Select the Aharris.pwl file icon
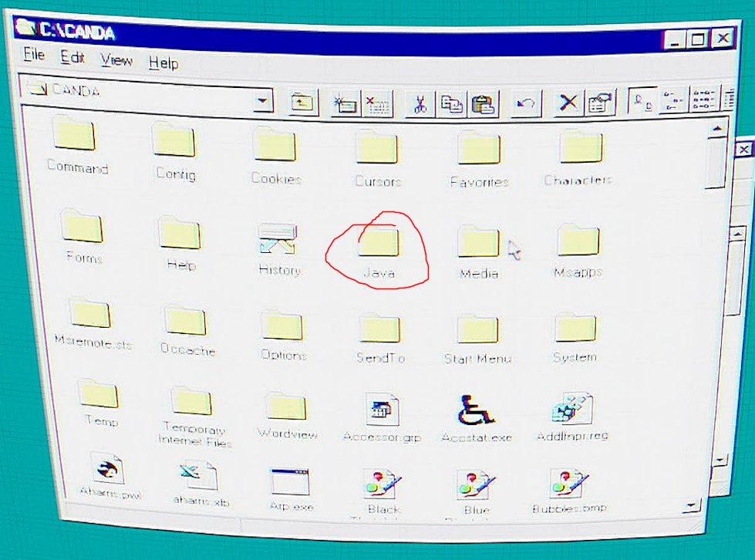Viewport: 755px width, 560px height. [108, 467]
